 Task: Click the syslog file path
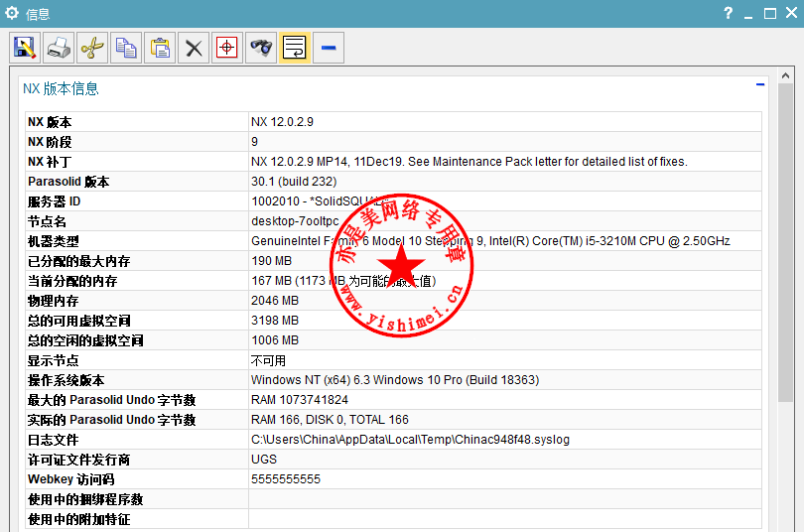click(x=410, y=440)
